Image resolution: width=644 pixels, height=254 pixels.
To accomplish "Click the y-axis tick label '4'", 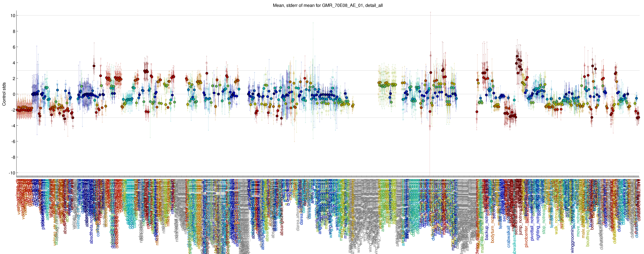I will click(14, 63).
